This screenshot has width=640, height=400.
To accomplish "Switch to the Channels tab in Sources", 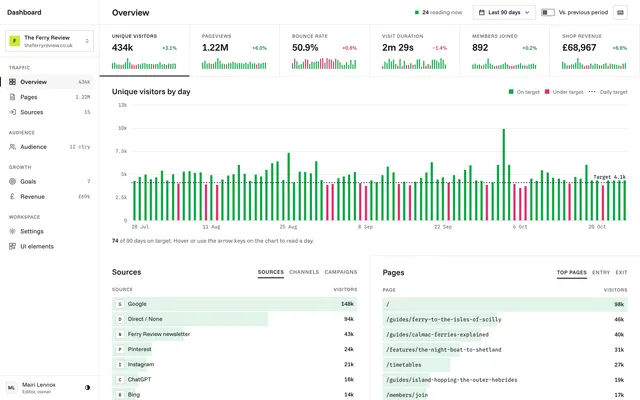I will 304,272.
